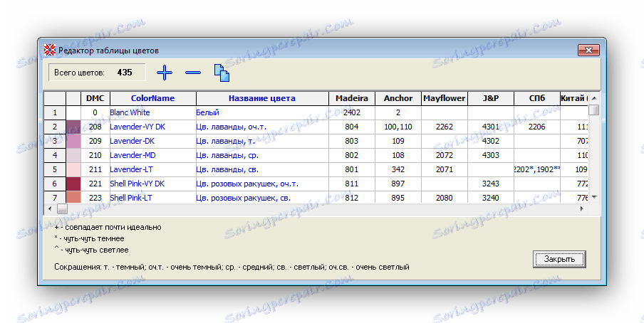The height and width of the screenshot is (323, 644).
Task: Click the 'Lavender-LT' cell
Action: pyautogui.click(x=152, y=169)
